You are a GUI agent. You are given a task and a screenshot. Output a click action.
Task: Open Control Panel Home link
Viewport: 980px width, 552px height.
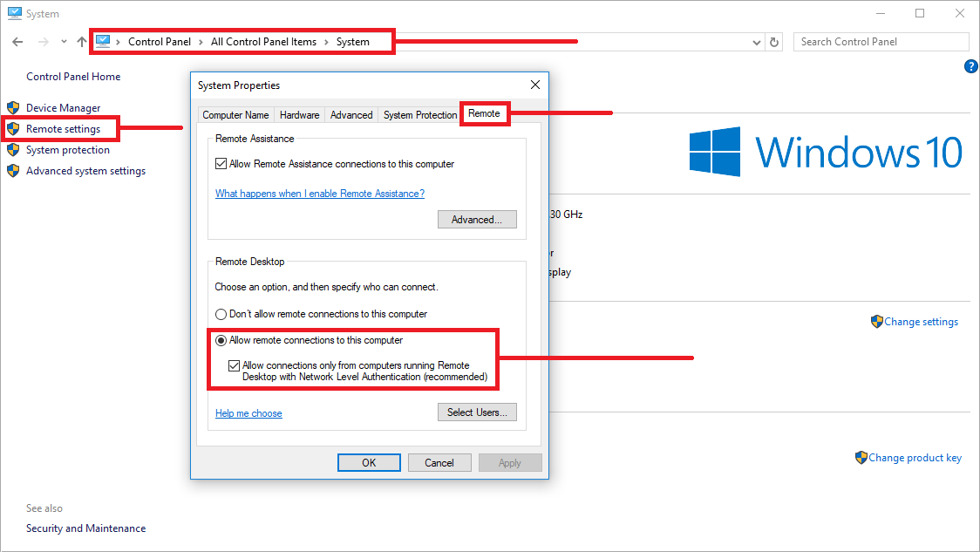(73, 76)
